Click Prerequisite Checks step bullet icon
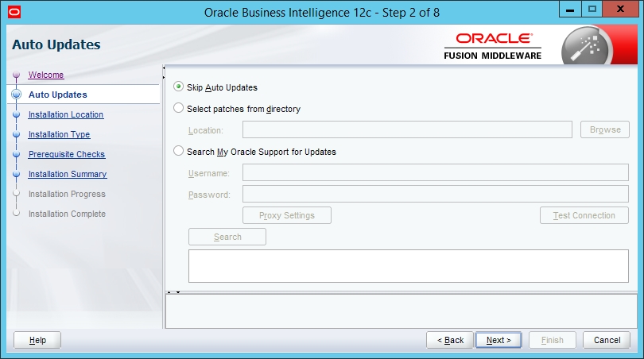The width and height of the screenshot is (644, 359). pyautogui.click(x=17, y=154)
